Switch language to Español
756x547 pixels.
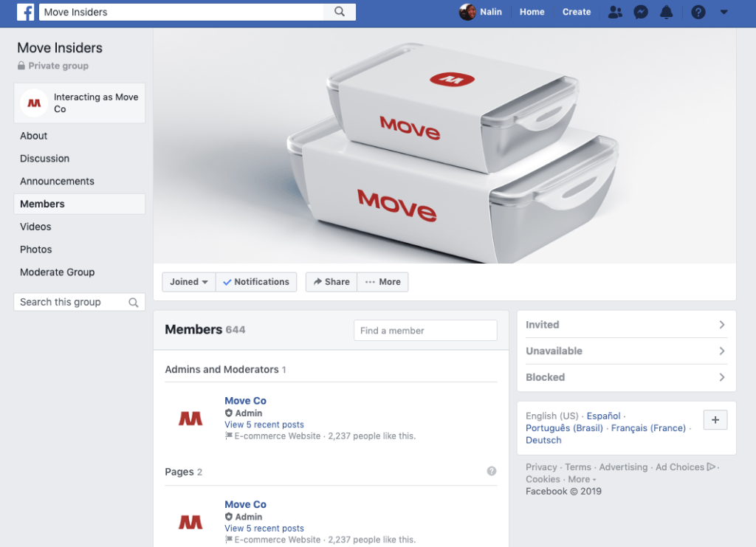click(603, 416)
